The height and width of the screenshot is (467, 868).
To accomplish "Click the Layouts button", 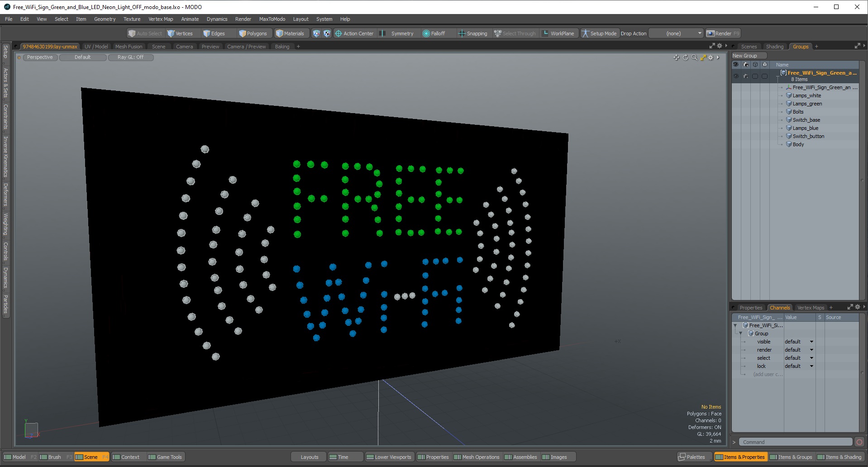I will click(310, 457).
